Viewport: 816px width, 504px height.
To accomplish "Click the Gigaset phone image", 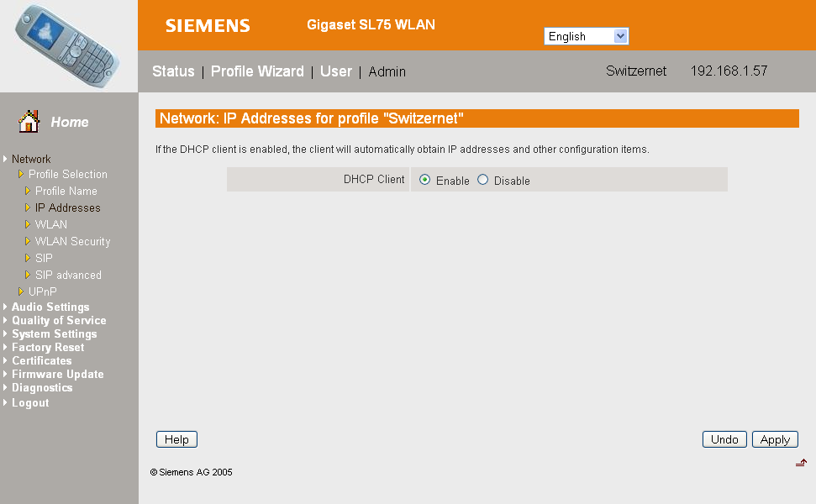I will 67,45.
